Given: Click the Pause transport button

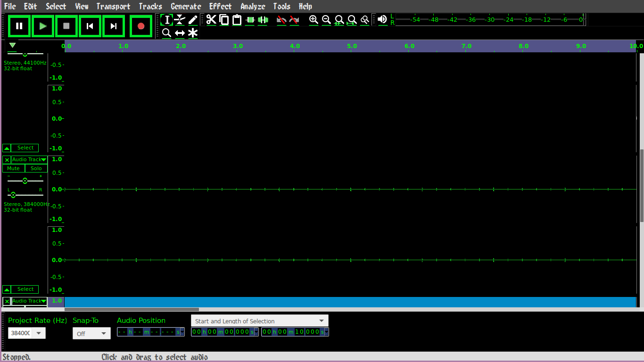Looking at the screenshot, I should (19, 26).
